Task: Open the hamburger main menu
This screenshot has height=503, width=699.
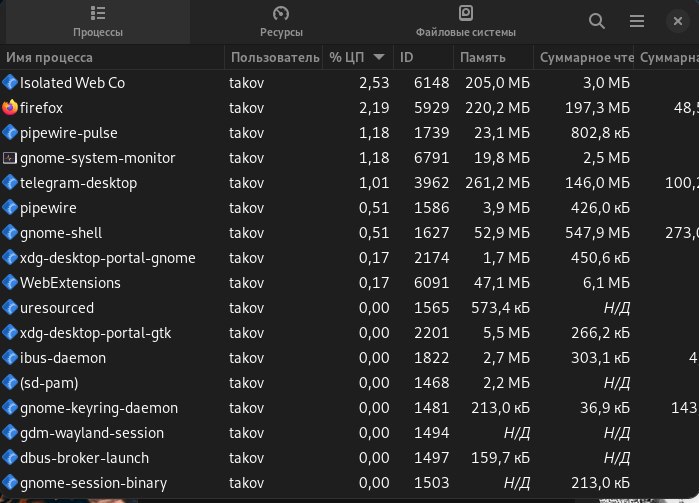Action: pyautogui.click(x=636, y=21)
